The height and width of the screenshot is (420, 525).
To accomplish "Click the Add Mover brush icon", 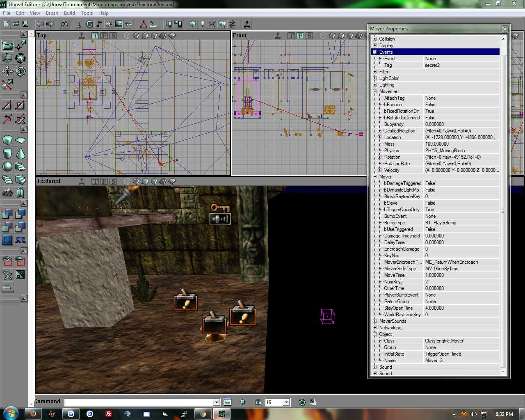I will coord(21,240).
